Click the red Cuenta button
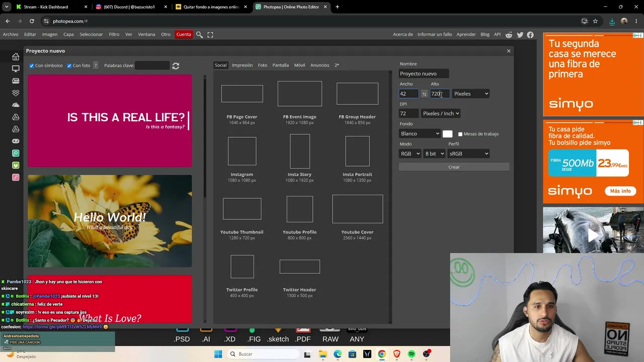Image resolution: width=644 pixels, height=362 pixels. (x=184, y=35)
